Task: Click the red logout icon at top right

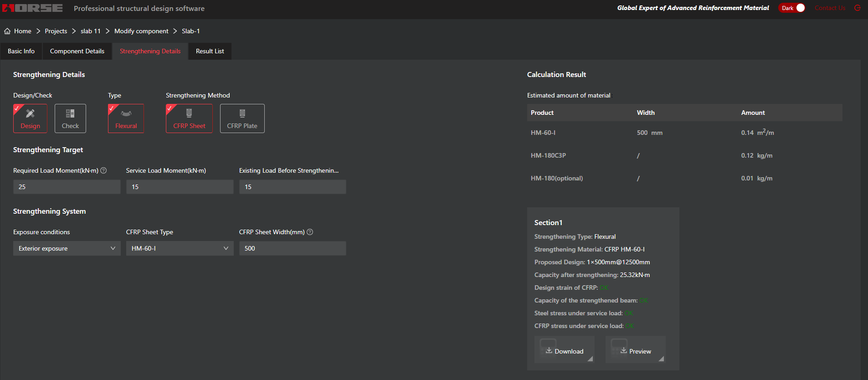Action: click(857, 8)
